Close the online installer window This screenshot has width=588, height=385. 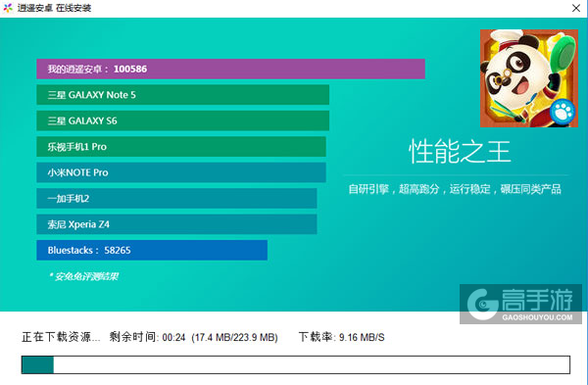click(x=576, y=8)
